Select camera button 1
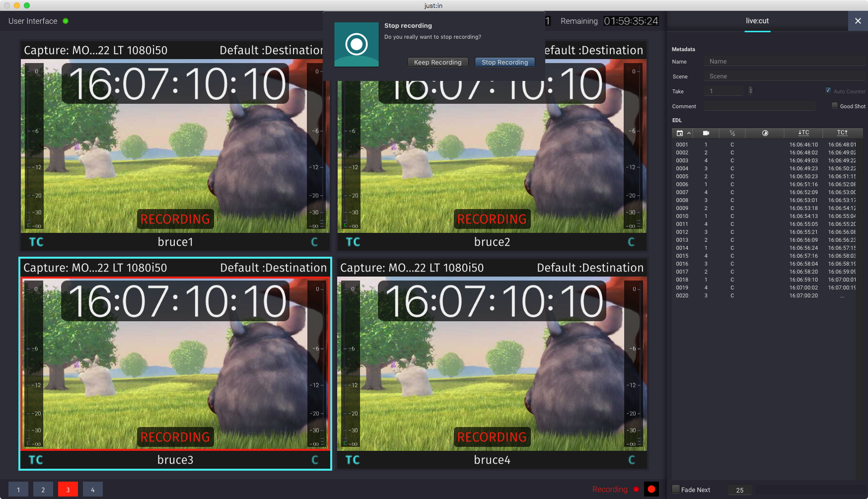868x499 pixels. tap(18, 490)
